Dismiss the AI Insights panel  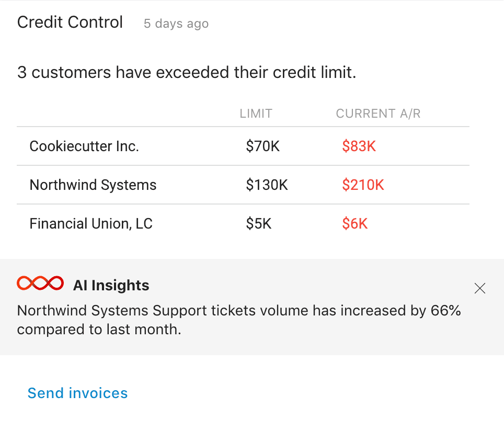[479, 288]
